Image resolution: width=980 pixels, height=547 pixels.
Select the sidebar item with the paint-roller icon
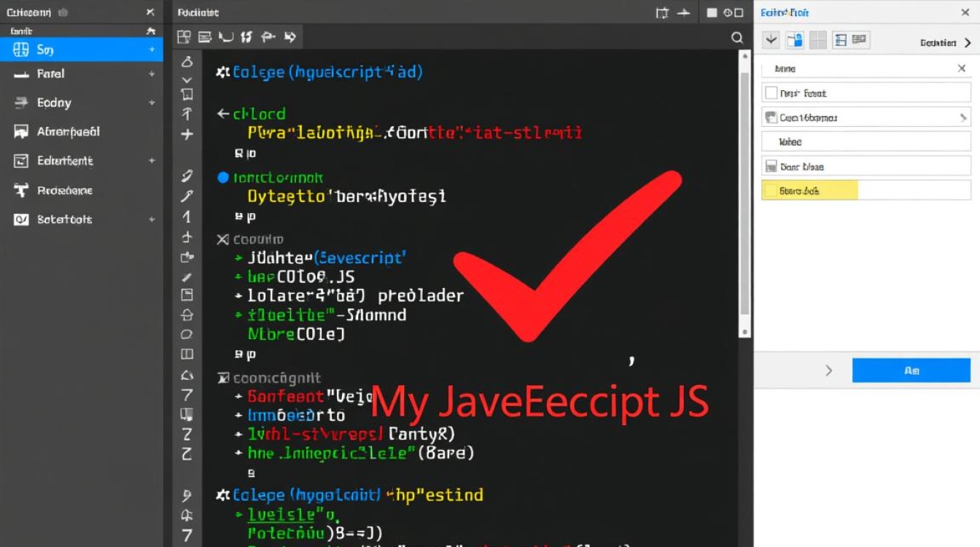pyautogui.click(x=82, y=190)
